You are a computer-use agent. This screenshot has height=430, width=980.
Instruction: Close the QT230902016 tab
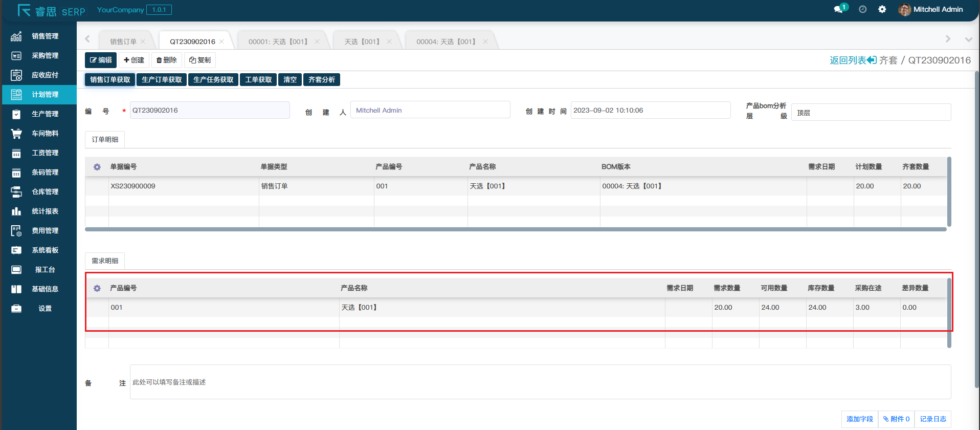(x=221, y=41)
